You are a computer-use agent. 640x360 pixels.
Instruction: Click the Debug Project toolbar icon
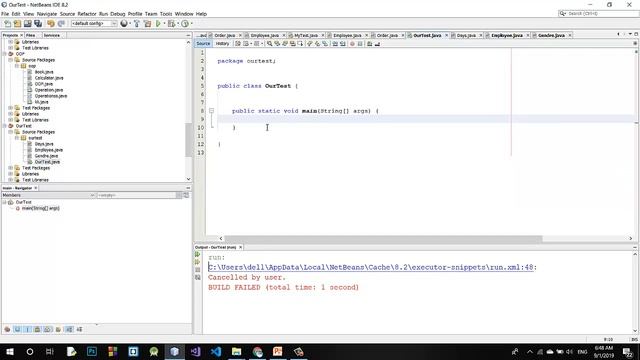tap(171, 24)
